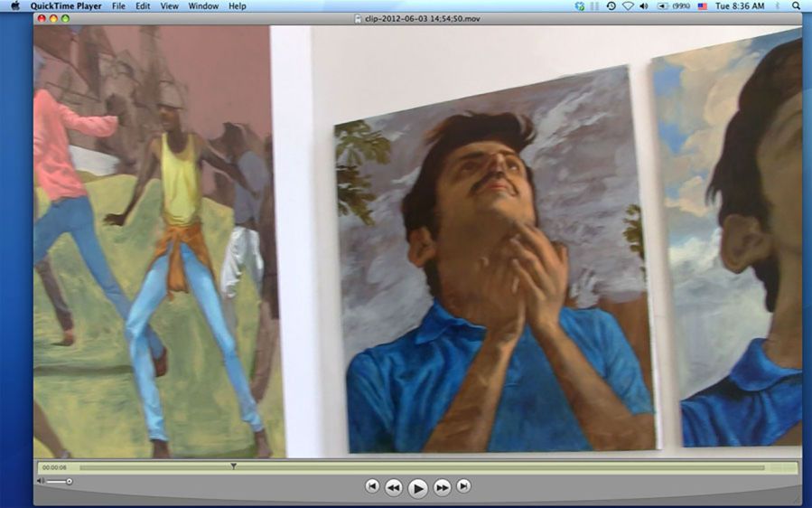Image resolution: width=812 pixels, height=508 pixels.
Task: Click the rewind button
Action: (x=394, y=487)
